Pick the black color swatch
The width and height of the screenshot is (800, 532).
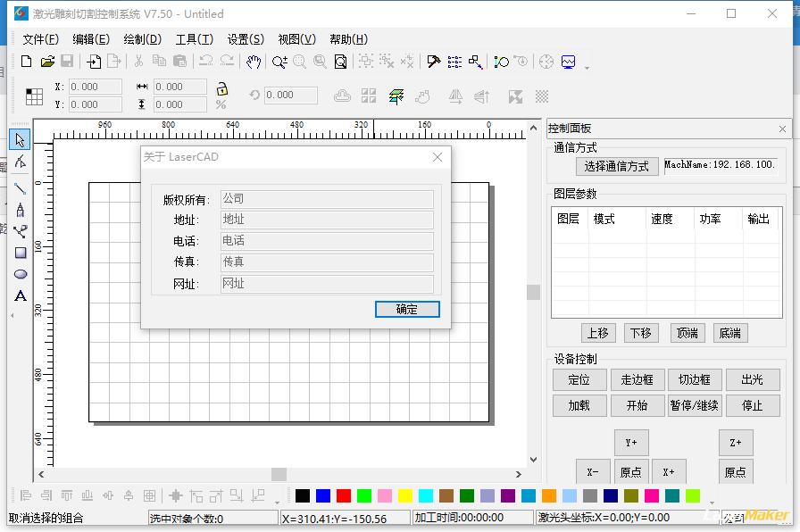(302, 495)
